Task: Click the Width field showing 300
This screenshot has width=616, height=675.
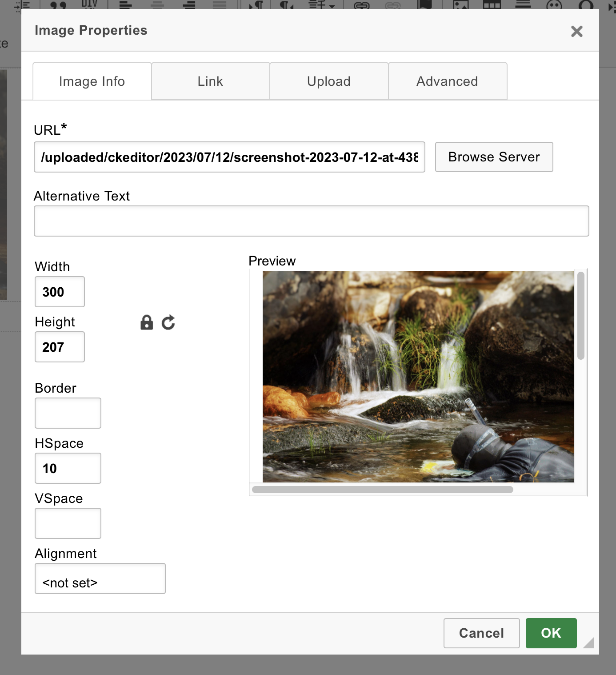Action: 60,292
